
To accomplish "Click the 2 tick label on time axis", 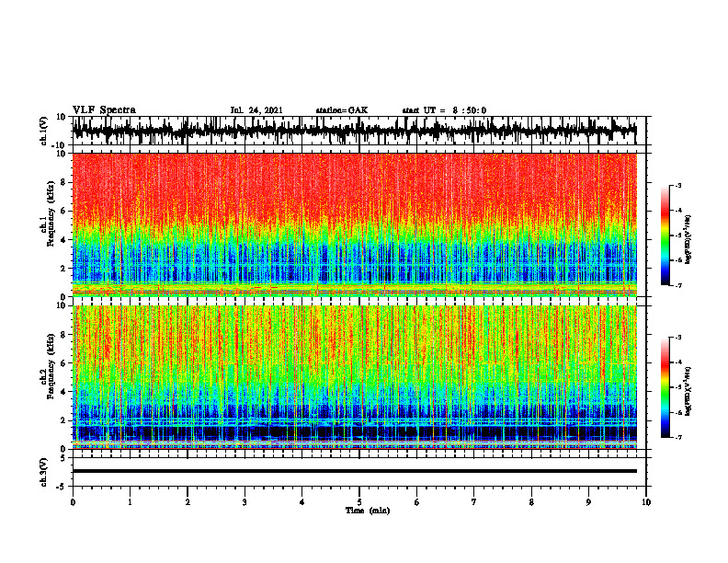I will (x=188, y=502).
